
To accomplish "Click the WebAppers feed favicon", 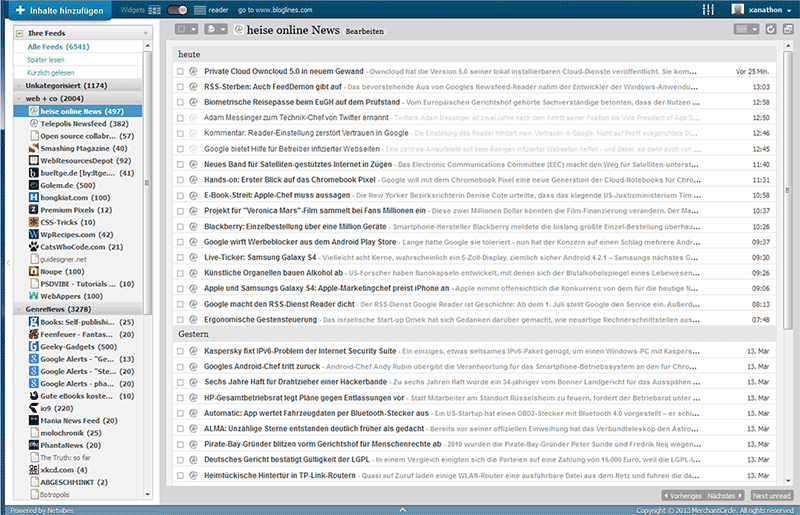I will click(x=34, y=296).
